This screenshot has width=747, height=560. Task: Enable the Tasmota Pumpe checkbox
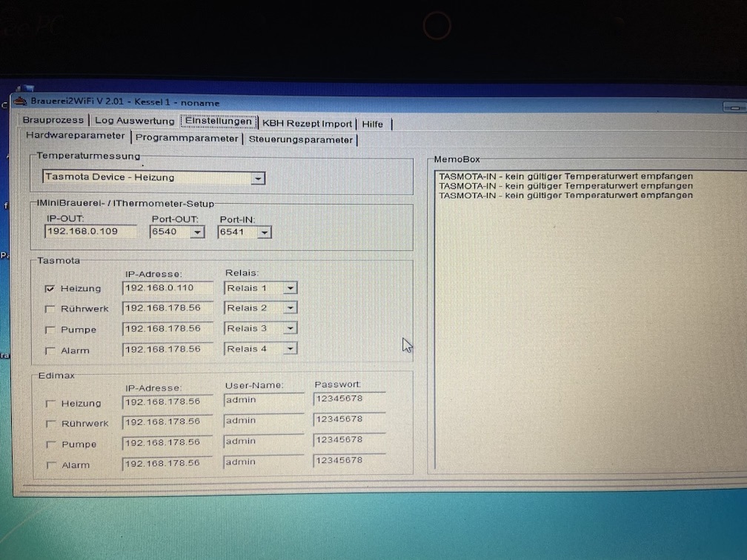[x=50, y=330]
